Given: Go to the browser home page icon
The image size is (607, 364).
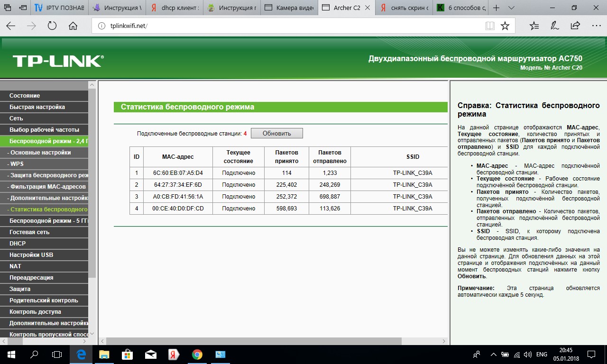Looking at the screenshot, I should coord(73,26).
